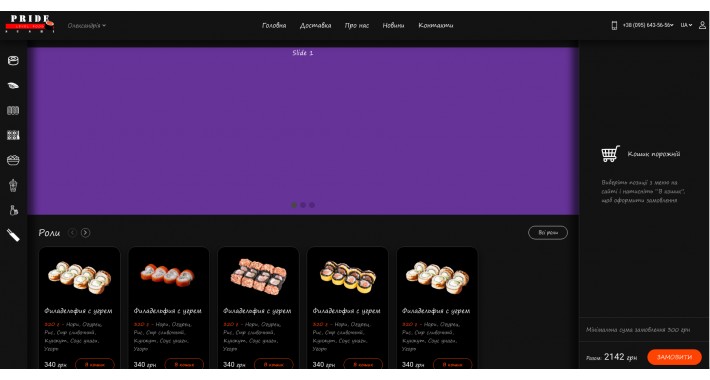The image size is (710, 380).
Task: Add the pink-topped nori rolls card to cart
Action: pyautogui.click(x=273, y=364)
